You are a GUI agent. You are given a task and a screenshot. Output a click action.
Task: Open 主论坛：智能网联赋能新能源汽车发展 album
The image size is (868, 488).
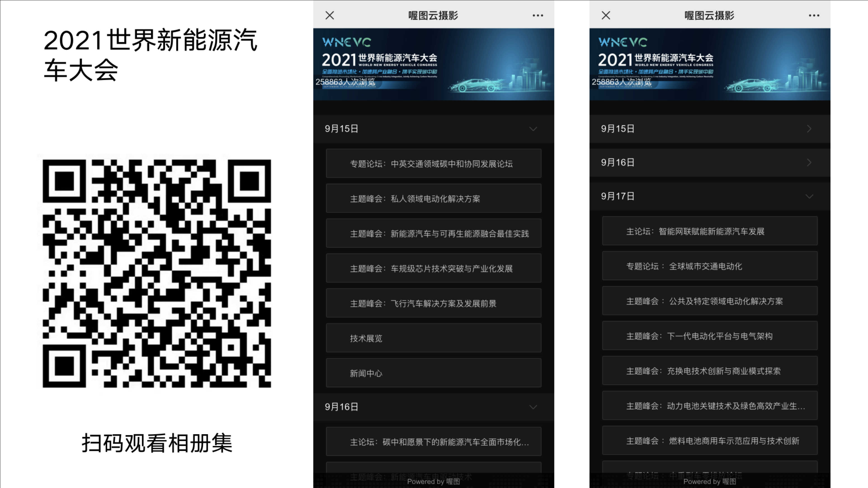coord(710,231)
